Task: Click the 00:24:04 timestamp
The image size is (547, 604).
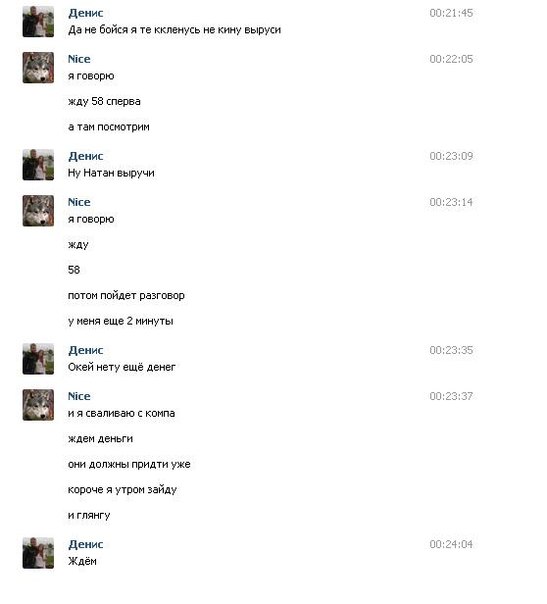Action: tap(451, 545)
